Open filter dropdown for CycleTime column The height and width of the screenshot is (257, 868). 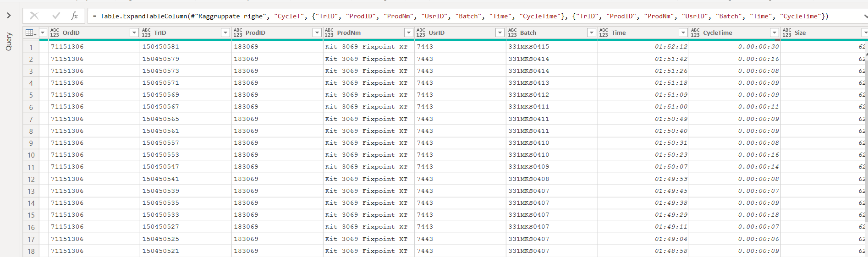coord(775,33)
